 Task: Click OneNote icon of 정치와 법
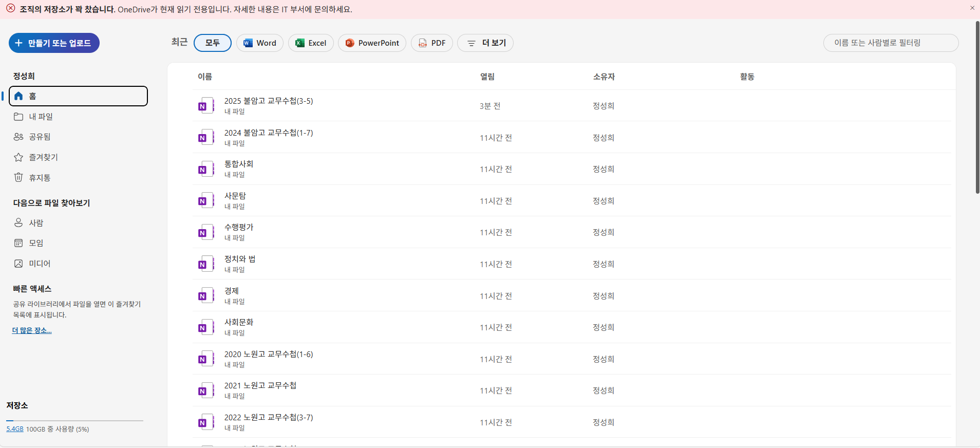[206, 264]
